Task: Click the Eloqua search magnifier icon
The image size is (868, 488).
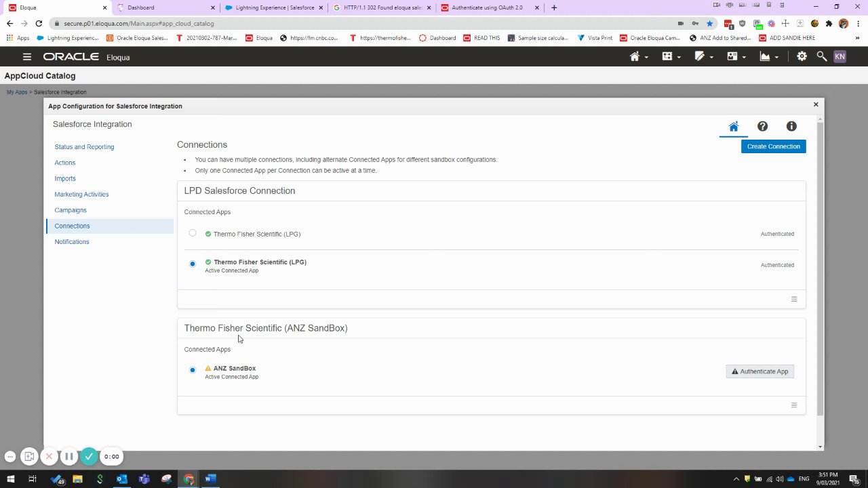Action: point(821,57)
